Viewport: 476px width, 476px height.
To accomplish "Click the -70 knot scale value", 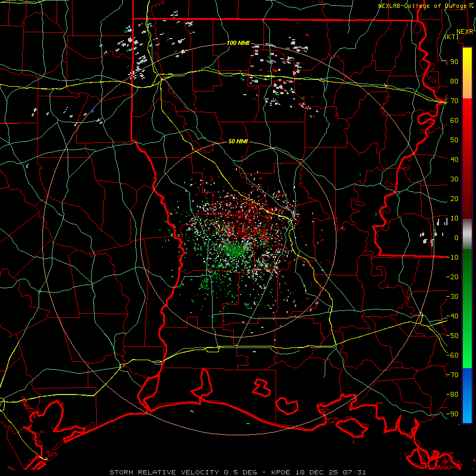I will [x=452, y=375].
